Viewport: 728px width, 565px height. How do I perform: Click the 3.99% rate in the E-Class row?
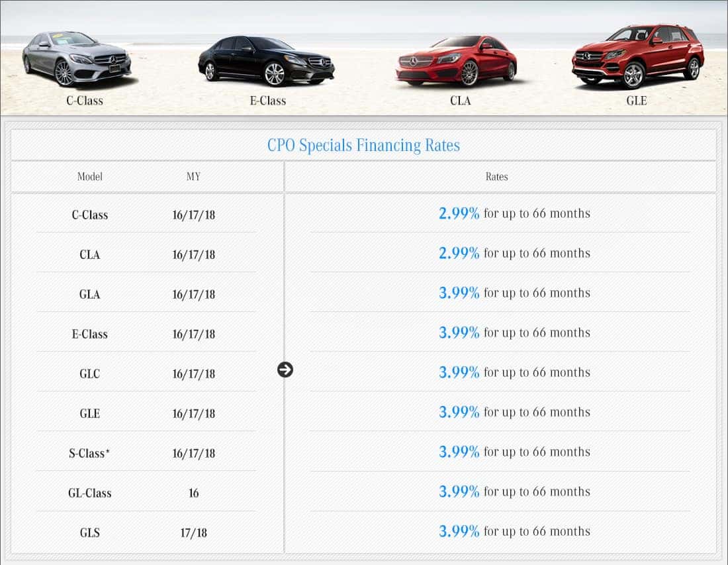click(459, 333)
